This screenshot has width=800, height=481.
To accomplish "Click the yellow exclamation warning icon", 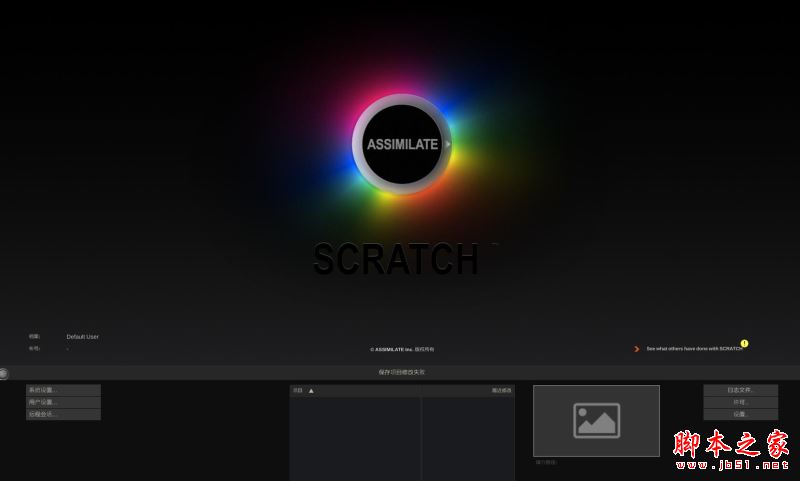I will [x=744, y=343].
